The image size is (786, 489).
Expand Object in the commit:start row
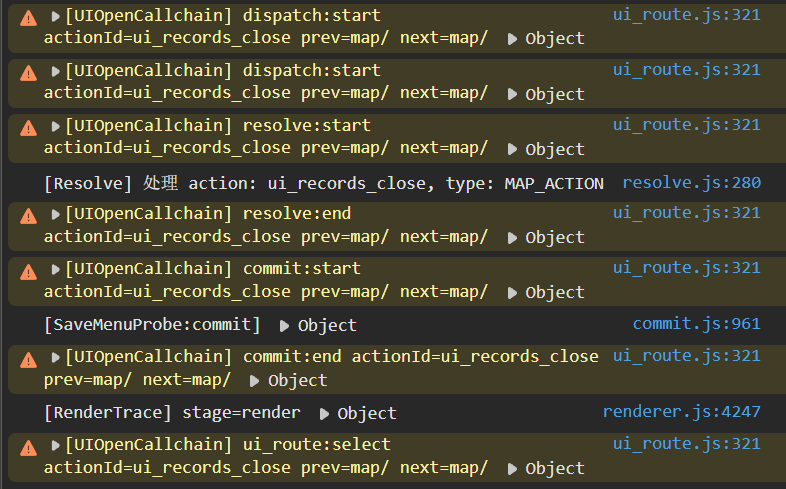click(x=512, y=293)
